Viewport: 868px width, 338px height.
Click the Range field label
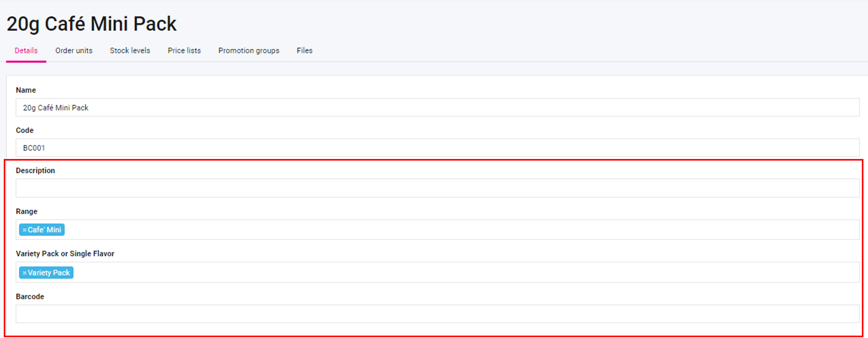pos(26,212)
